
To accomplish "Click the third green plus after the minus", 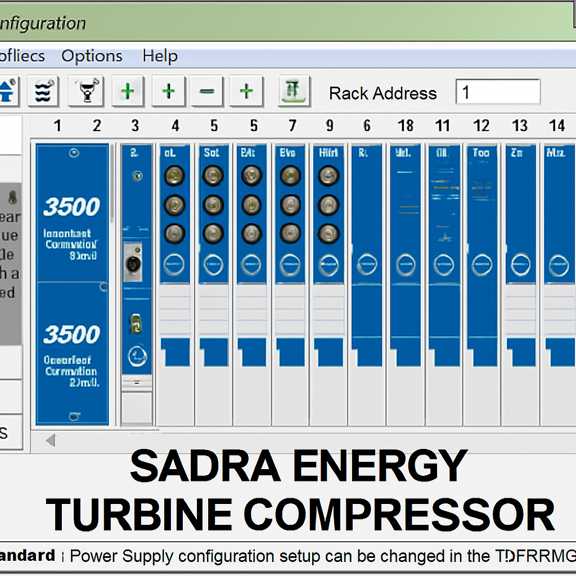I will (x=246, y=91).
